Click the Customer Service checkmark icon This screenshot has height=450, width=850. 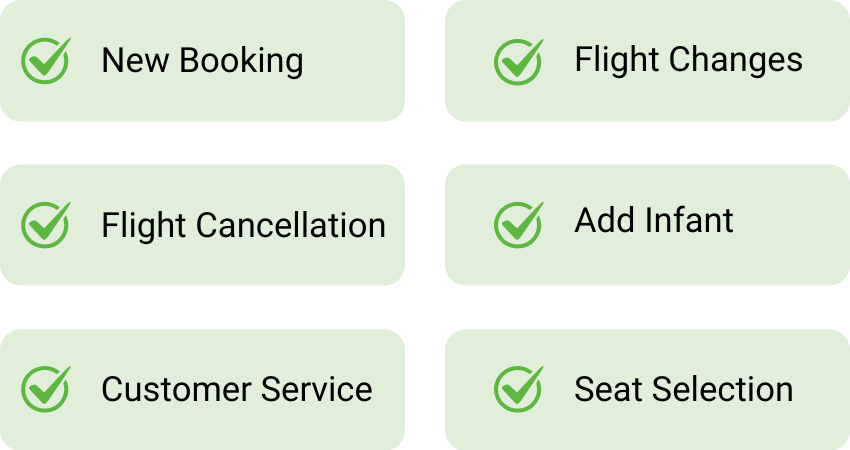pyautogui.click(x=46, y=389)
